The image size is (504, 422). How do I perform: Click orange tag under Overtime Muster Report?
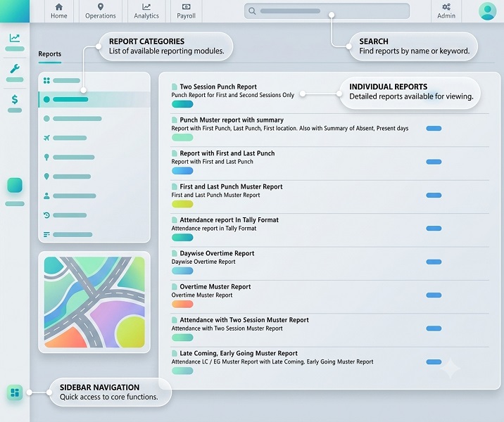pyautogui.click(x=182, y=304)
